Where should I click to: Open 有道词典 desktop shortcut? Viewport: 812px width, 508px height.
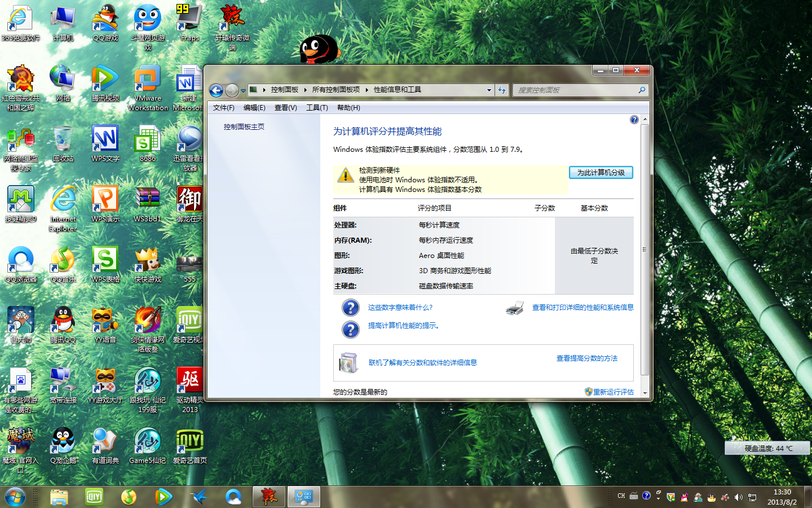coord(105,446)
